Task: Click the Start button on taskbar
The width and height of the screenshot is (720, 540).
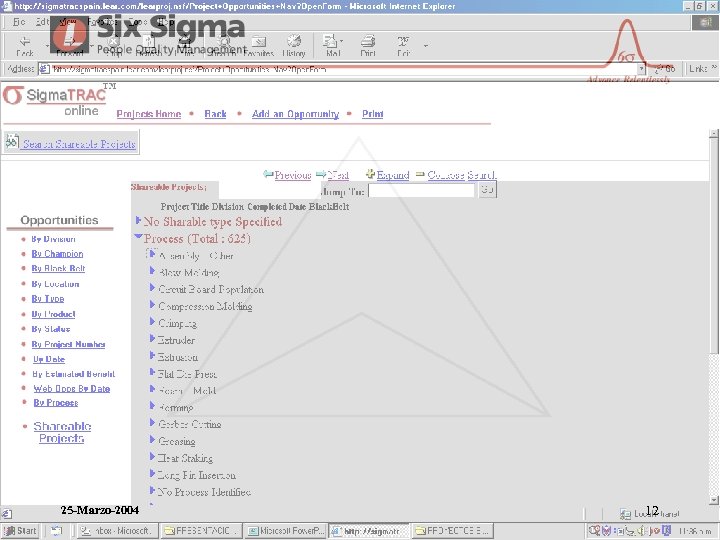Action: [21, 531]
